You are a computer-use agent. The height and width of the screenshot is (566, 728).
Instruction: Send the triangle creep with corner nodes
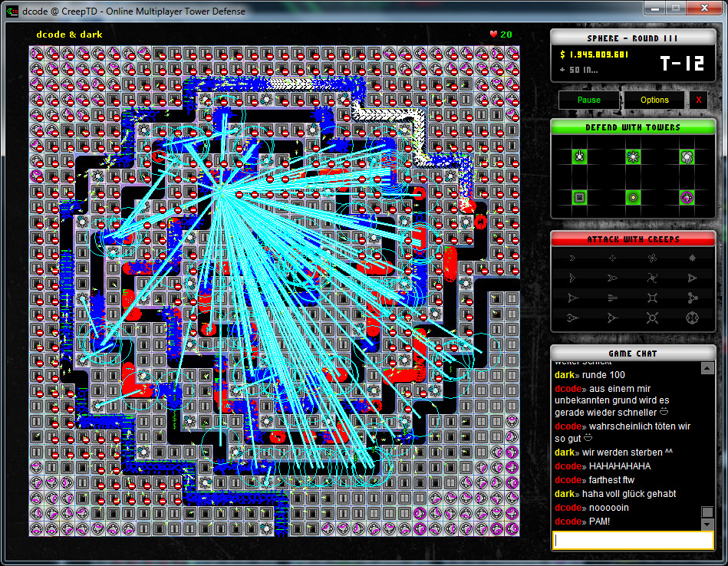point(692,278)
